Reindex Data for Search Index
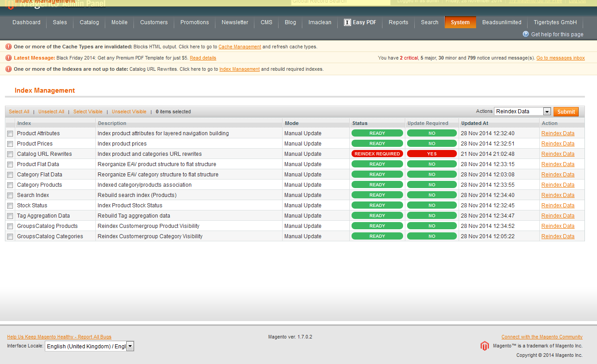This screenshot has width=597, height=364. 558,195
